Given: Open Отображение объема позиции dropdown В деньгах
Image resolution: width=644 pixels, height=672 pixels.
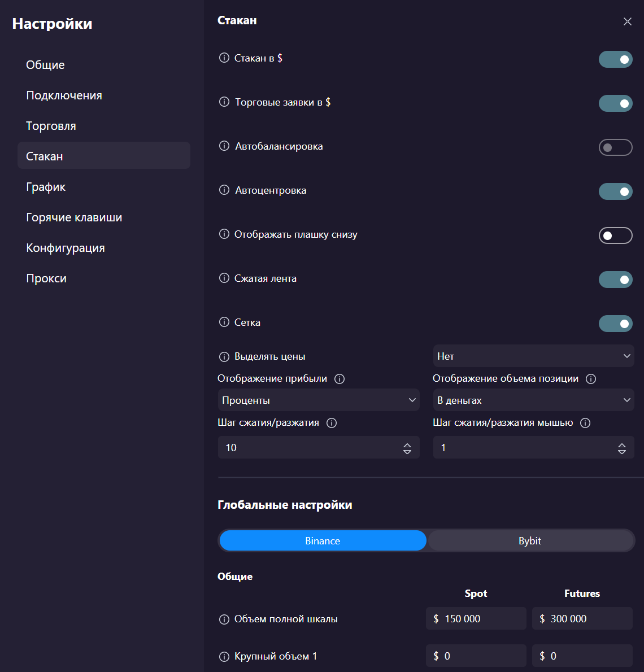Looking at the screenshot, I should [533, 400].
